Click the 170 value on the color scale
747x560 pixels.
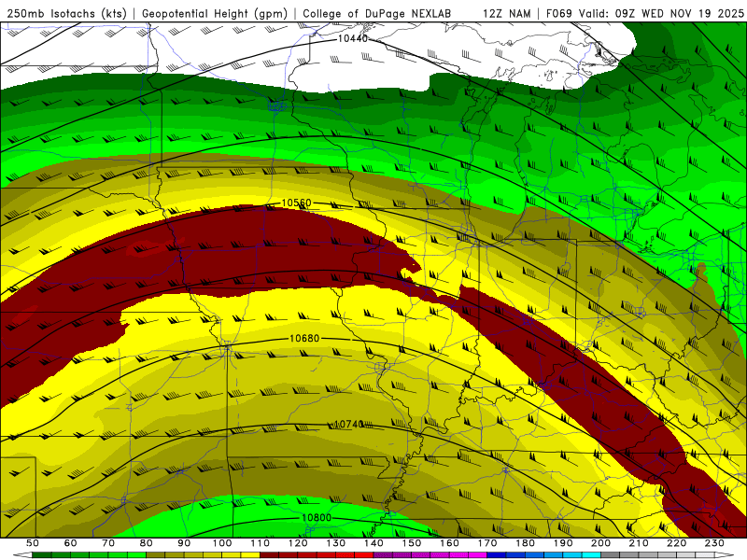pos(487,543)
